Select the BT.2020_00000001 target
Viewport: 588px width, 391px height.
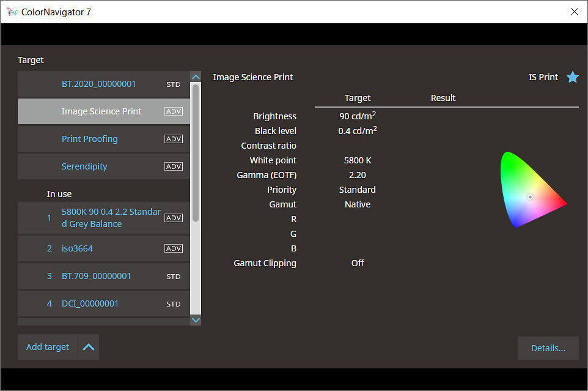(x=100, y=84)
